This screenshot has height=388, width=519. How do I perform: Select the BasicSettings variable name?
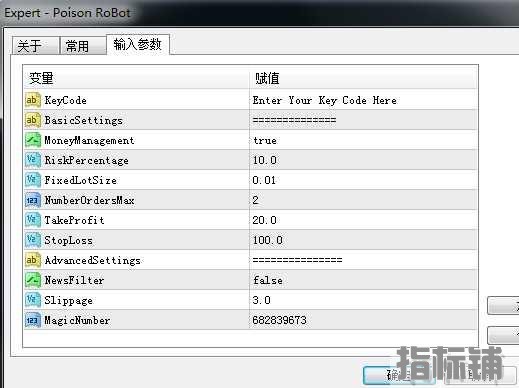[84, 120]
